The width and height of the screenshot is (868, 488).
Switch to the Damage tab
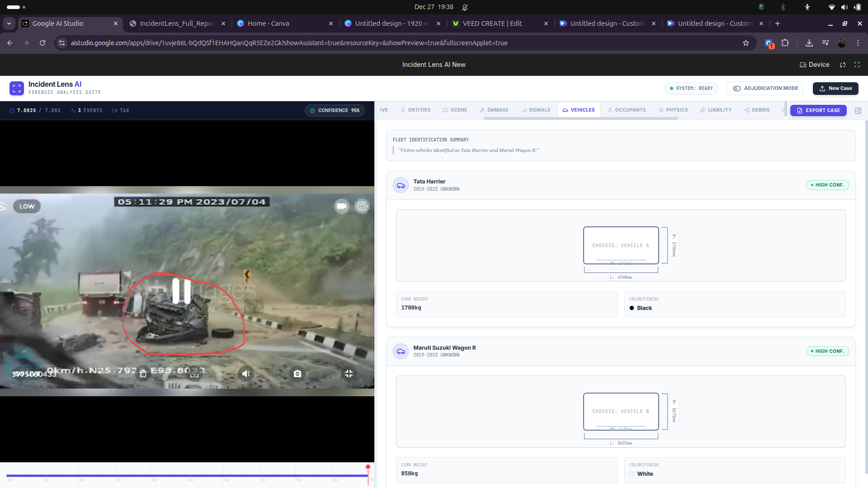(x=494, y=110)
